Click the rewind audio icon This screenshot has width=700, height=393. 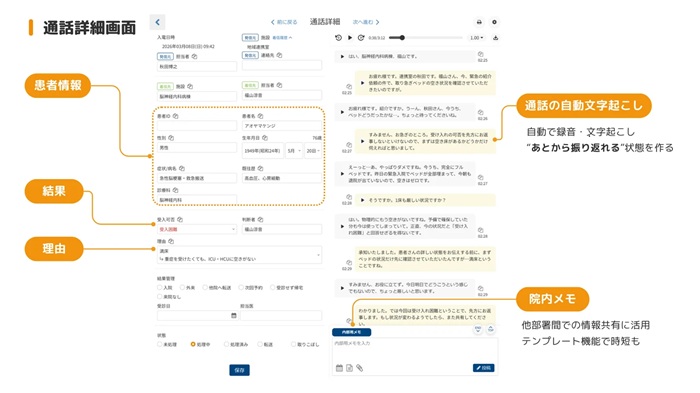pos(338,38)
